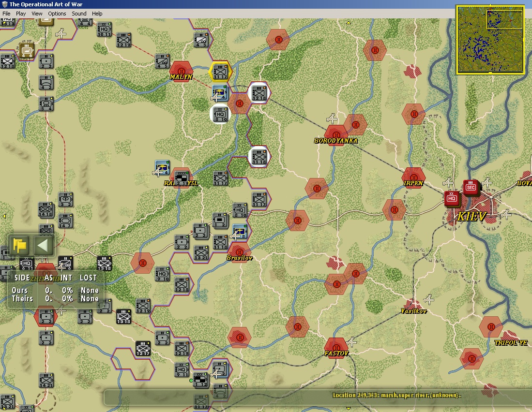The height and width of the screenshot is (412, 532).
Task: Select the blue air unit beside Malyn
Action: [220, 92]
